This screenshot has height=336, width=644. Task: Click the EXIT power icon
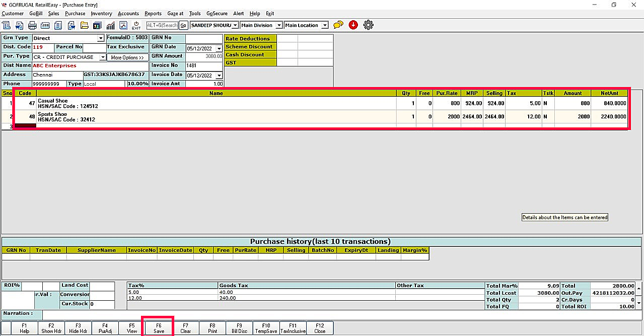136,25
